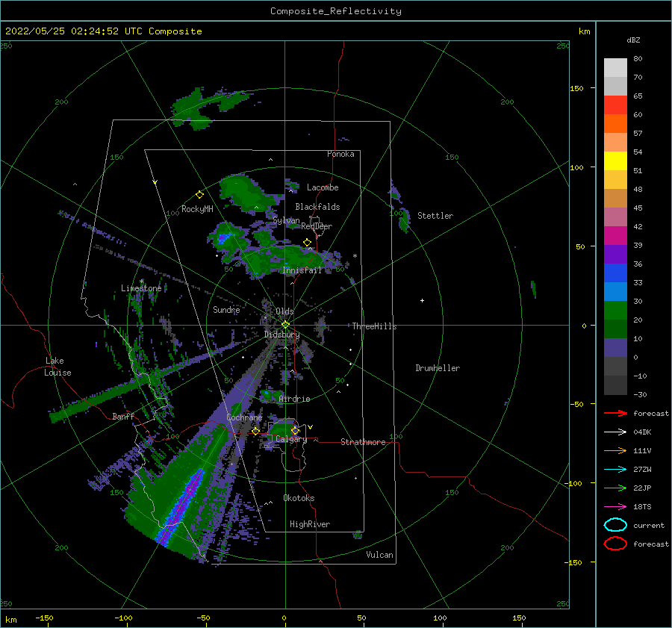Click the Didsbury town label

pos(281,335)
